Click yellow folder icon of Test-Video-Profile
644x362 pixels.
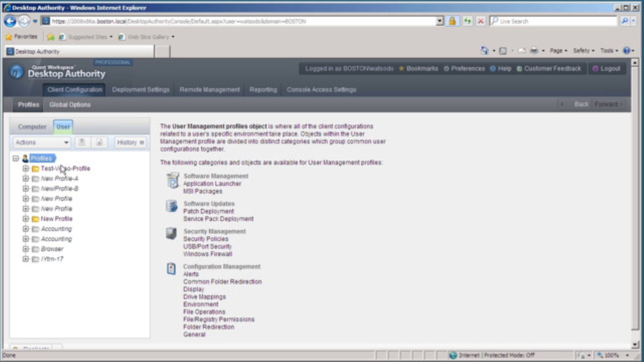coord(35,168)
